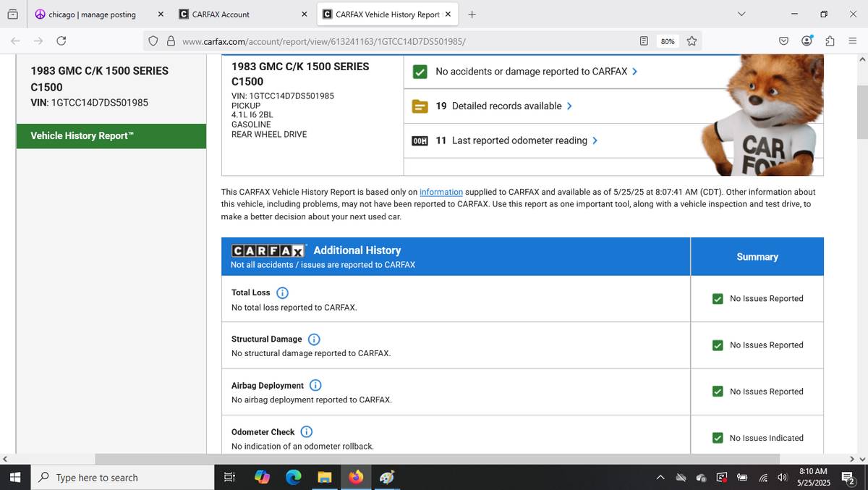Click the site security padlock icon

tap(171, 41)
